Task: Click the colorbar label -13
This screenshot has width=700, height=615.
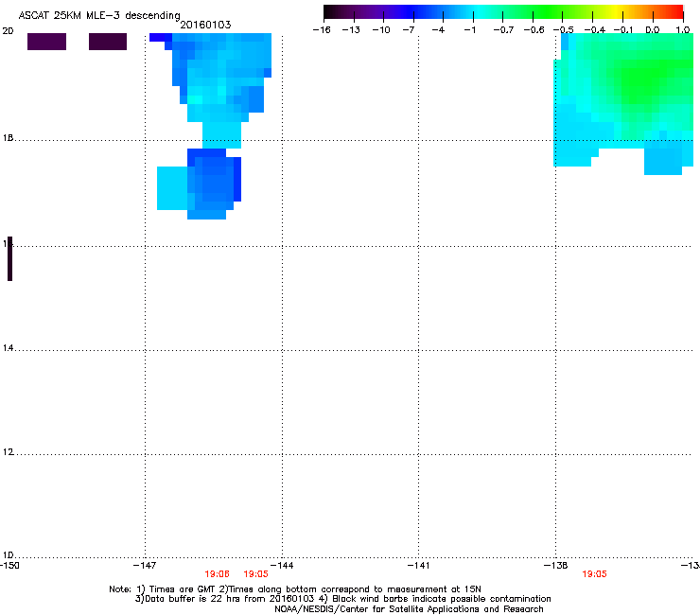Action: [351, 30]
